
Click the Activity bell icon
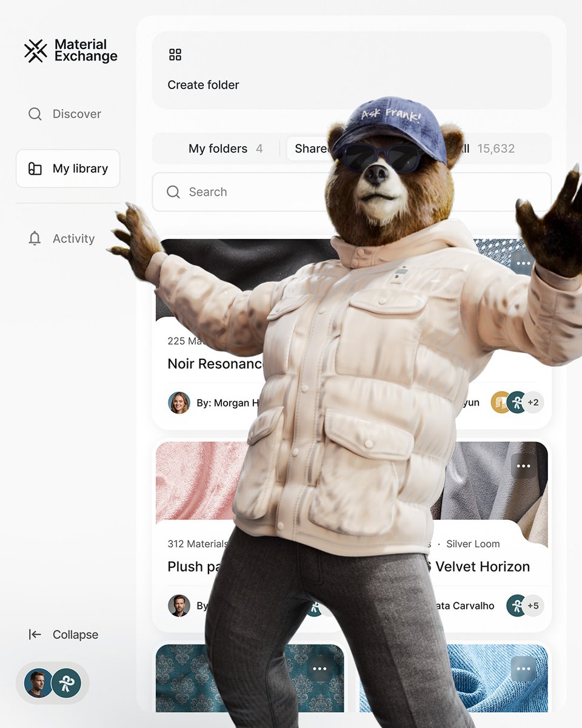(35, 238)
